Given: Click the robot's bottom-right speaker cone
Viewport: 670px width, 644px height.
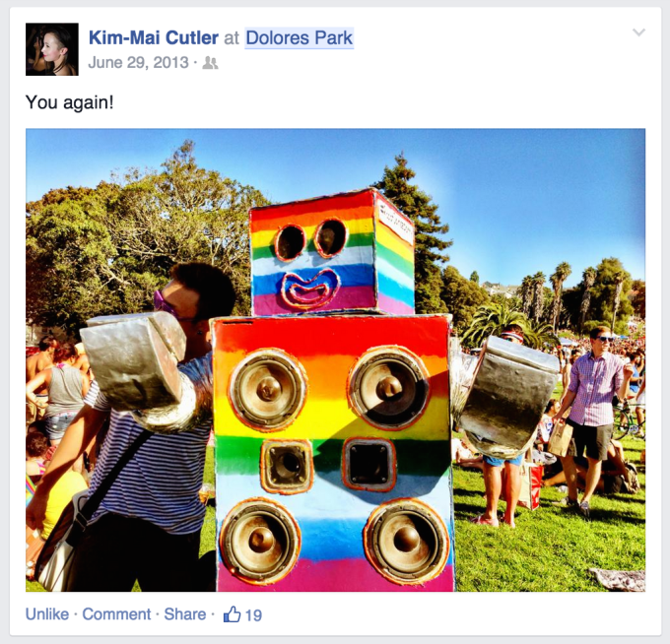Looking at the screenshot, I should [406, 540].
